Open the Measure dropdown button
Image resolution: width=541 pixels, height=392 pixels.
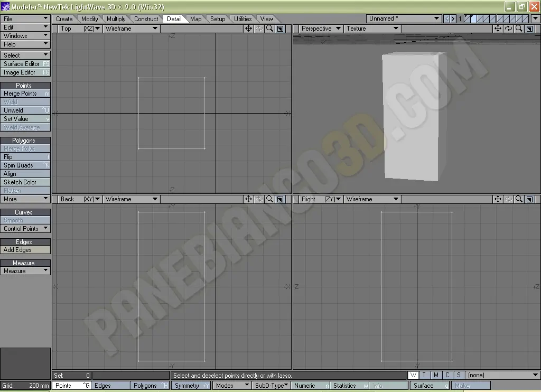coord(25,271)
